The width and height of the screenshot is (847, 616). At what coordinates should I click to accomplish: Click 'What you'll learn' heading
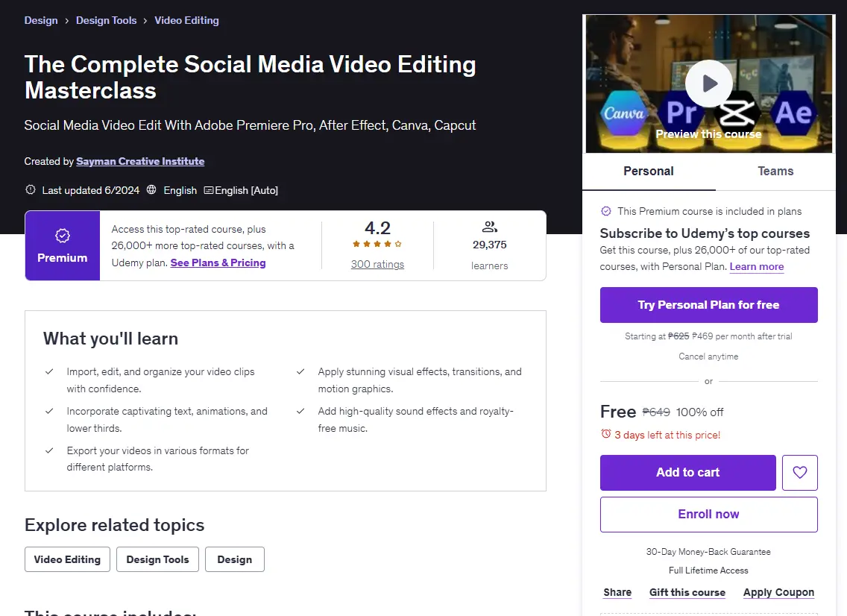(111, 339)
